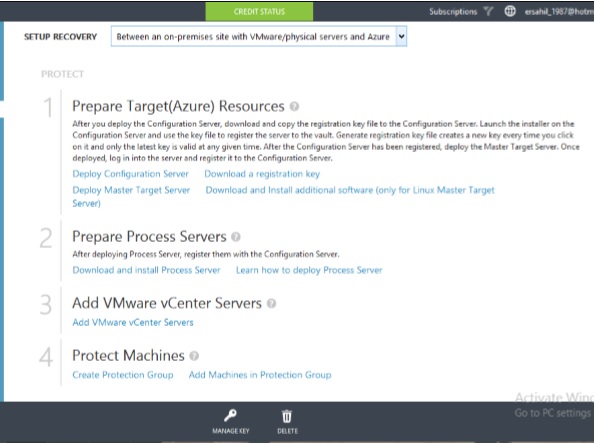Image resolution: width=595 pixels, height=443 pixels.
Task: Click Add Machines in Protection Group link
Action: point(260,375)
